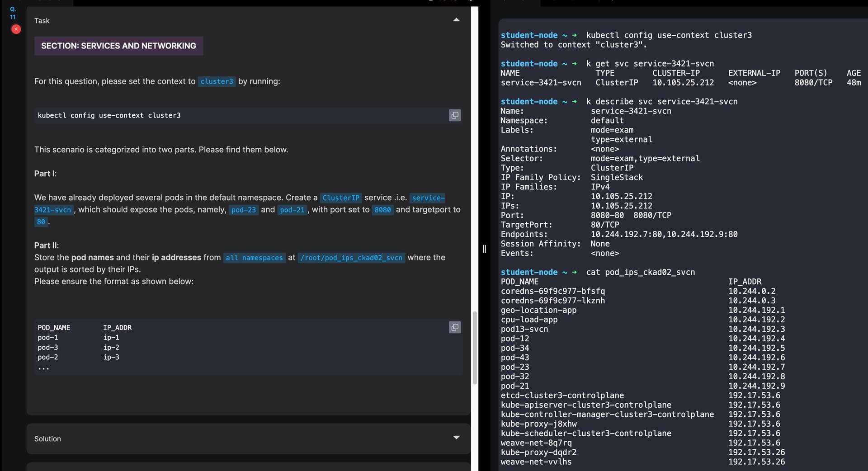Screen dimensions: 868x471
Task: Click the cluster3 code chip in instructions
Action: (217, 81)
